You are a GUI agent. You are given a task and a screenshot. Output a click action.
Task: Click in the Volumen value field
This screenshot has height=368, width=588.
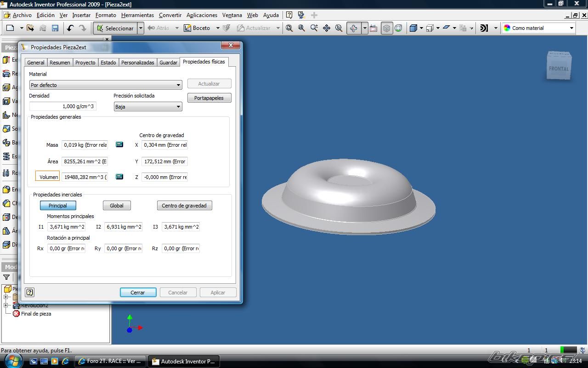[x=85, y=177]
